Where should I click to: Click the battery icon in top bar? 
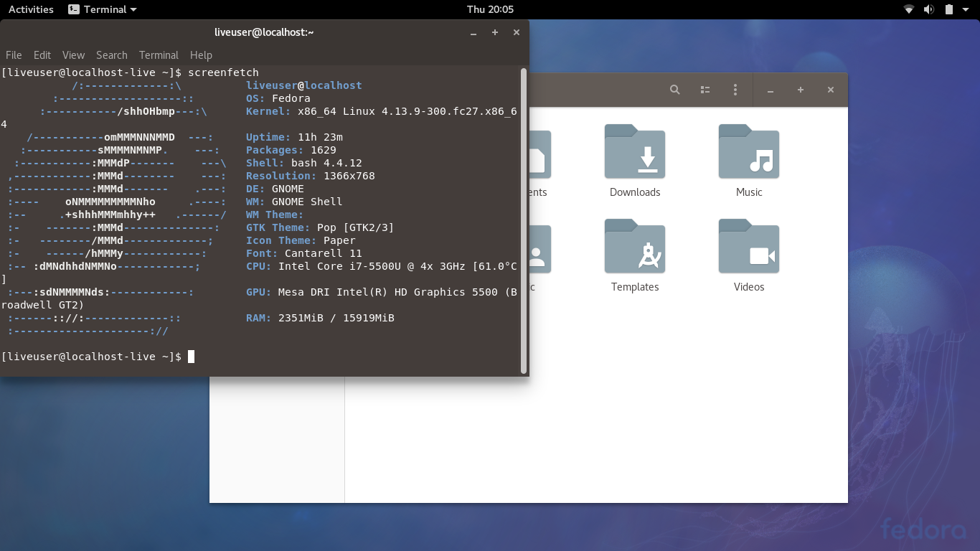tap(948, 9)
